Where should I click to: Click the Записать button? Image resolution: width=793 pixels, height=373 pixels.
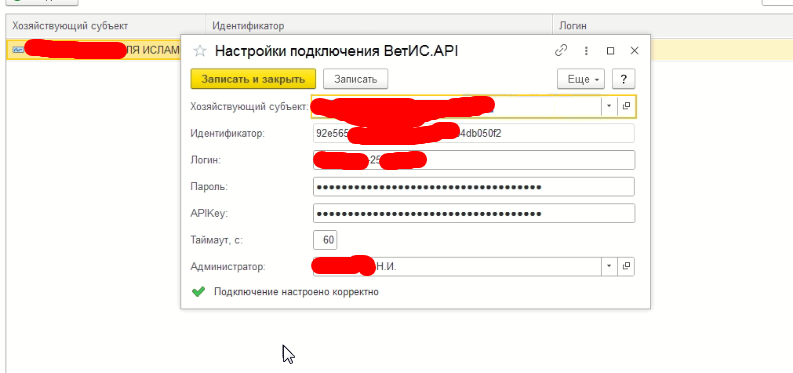(x=356, y=79)
